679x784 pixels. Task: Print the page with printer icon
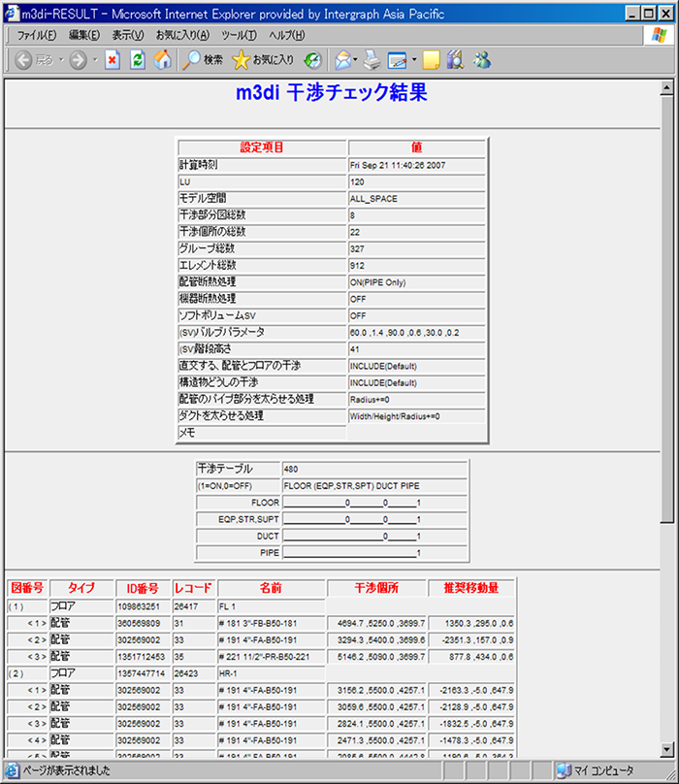coord(373,60)
